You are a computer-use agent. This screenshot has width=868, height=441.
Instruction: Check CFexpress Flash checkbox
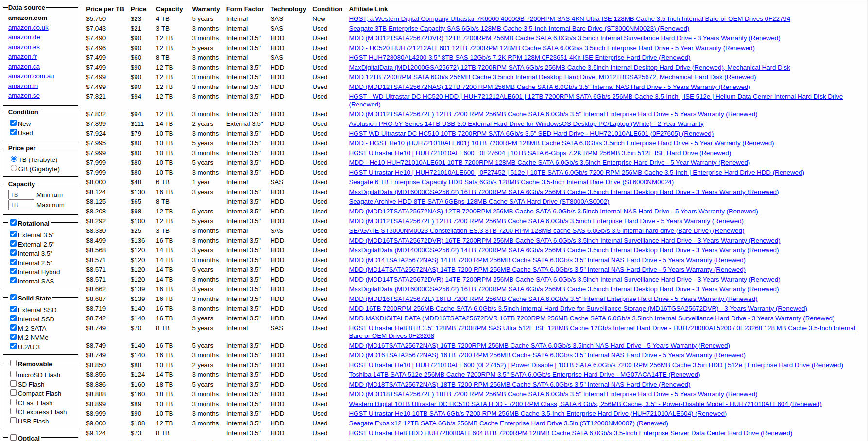[x=14, y=411]
